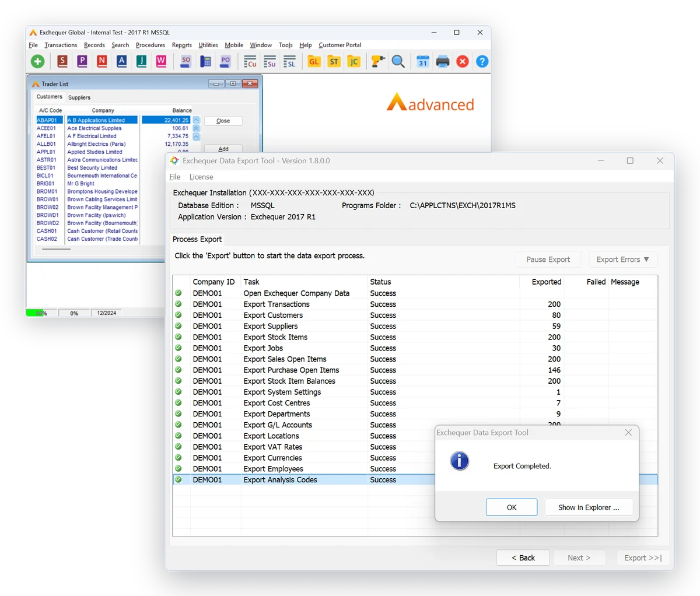Screen dimensions: 700x596
Task: Click the yellow drill tools icon
Action: coord(378,61)
